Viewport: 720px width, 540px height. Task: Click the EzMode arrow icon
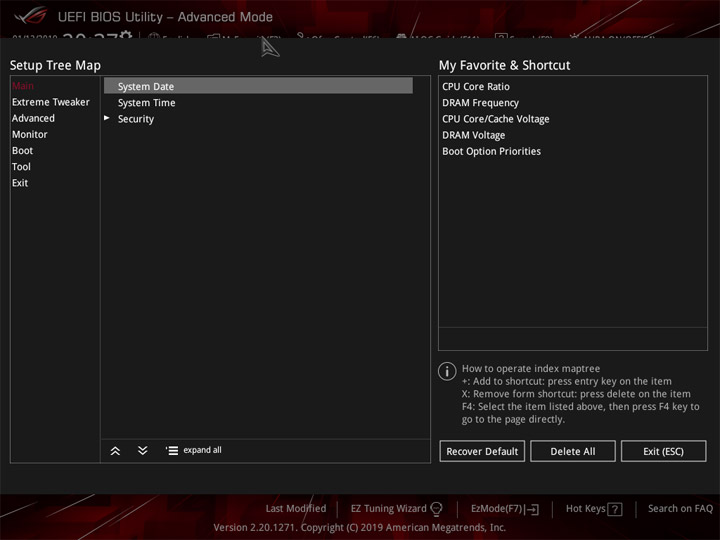point(532,509)
